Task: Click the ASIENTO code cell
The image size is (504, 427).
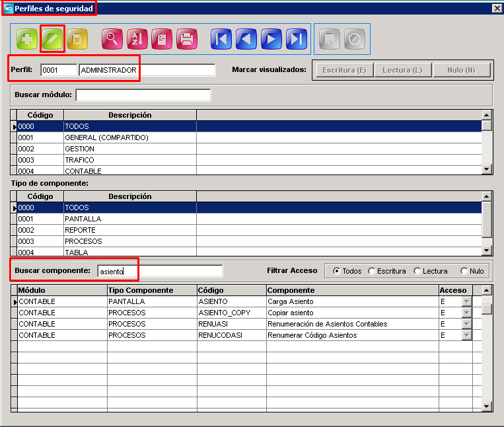Action: pos(232,301)
